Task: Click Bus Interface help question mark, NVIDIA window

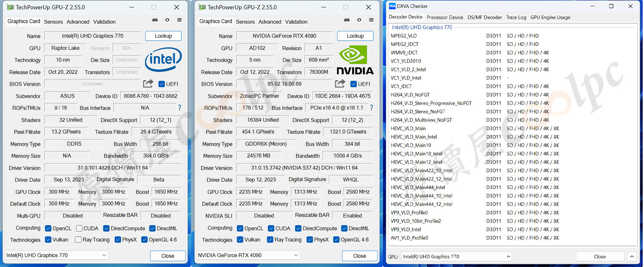Action: coord(371,108)
